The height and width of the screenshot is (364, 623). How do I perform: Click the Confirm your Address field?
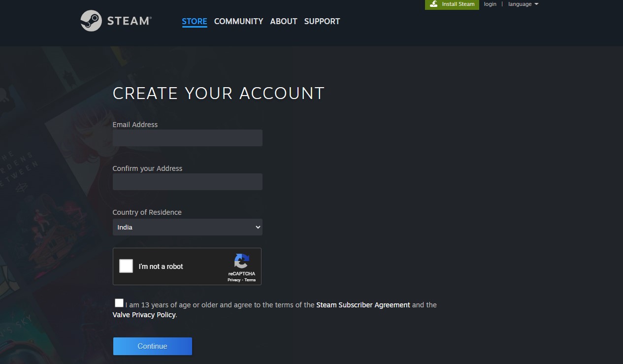click(187, 182)
